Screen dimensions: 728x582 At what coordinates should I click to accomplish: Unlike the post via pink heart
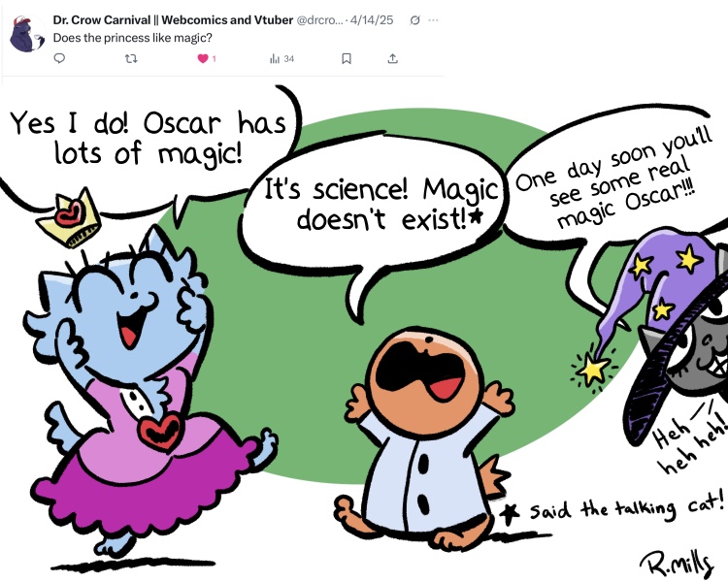pyautogui.click(x=203, y=58)
